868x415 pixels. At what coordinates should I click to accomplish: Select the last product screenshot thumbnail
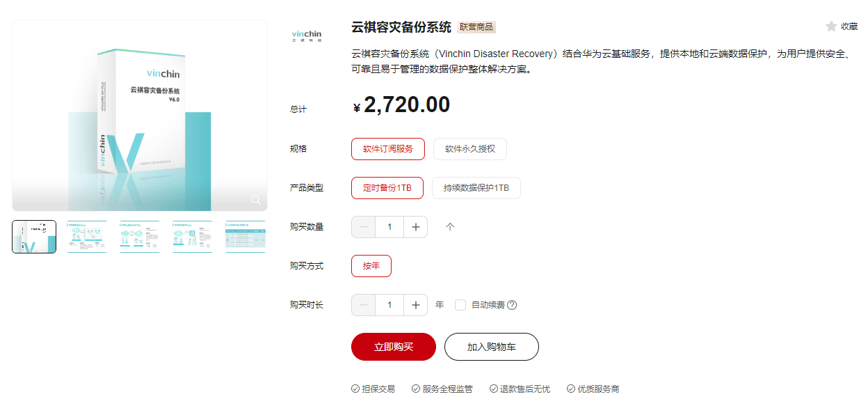[x=245, y=236]
